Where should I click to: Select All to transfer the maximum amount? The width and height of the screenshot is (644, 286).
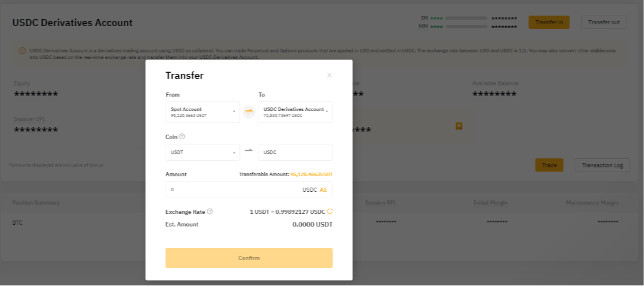[323, 190]
